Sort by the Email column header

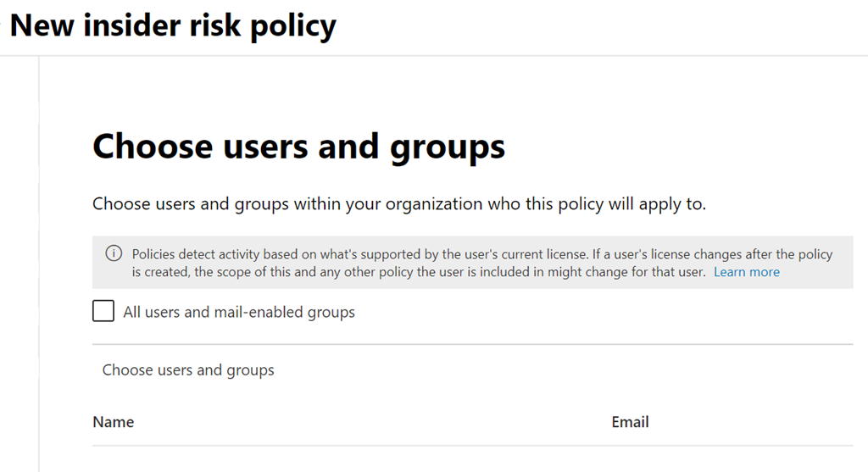(630, 422)
